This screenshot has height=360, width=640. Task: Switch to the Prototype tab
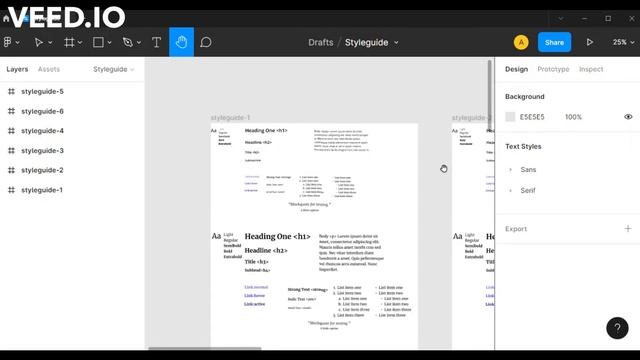pyautogui.click(x=553, y=69)
